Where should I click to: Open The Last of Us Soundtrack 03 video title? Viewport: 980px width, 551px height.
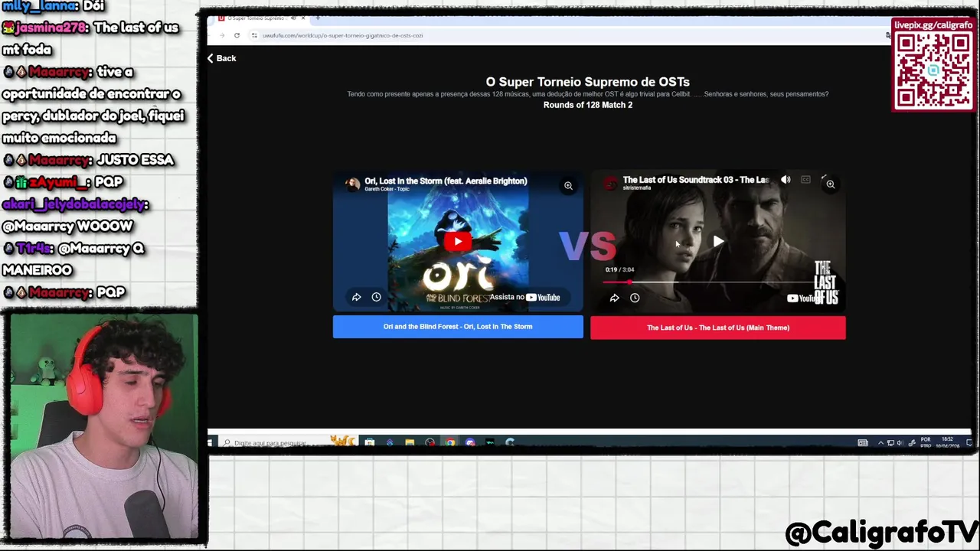[696, 180]
